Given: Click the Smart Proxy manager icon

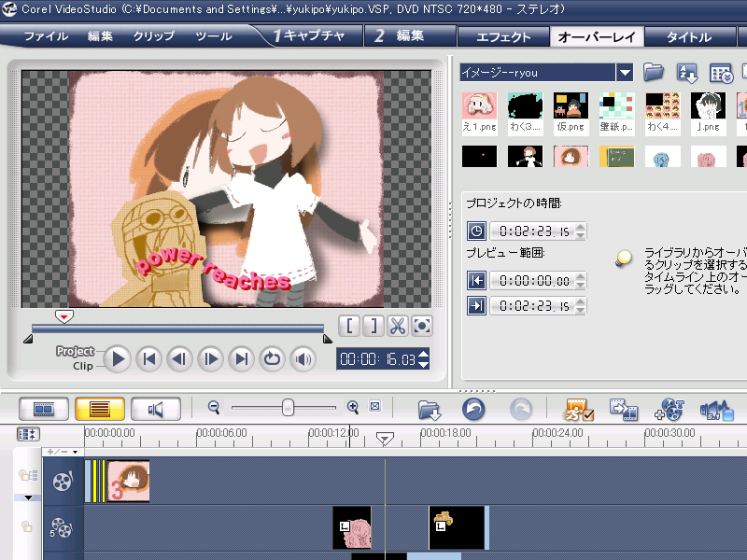Looking at the screenshot, I should (x=579, y=410).
